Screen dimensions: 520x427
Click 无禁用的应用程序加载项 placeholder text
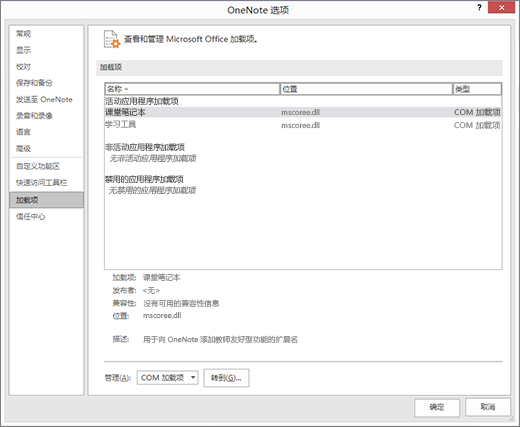[x=152, y=190]
